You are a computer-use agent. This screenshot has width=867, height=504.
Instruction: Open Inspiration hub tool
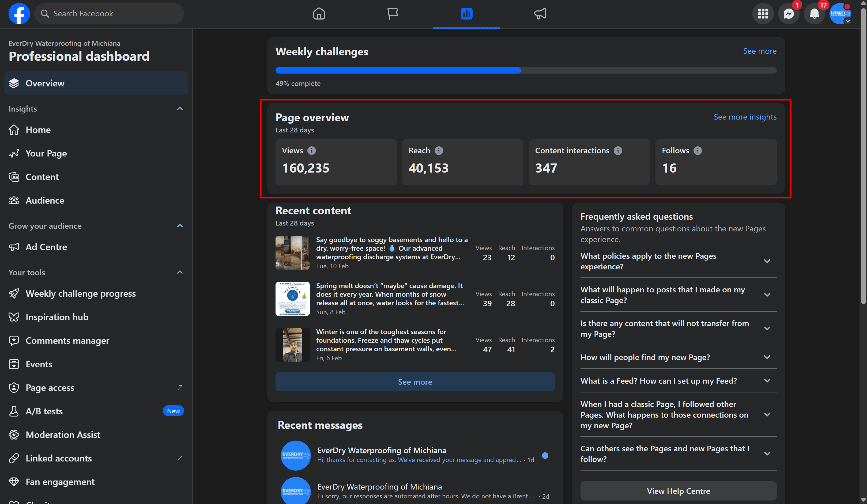(96, 317)
